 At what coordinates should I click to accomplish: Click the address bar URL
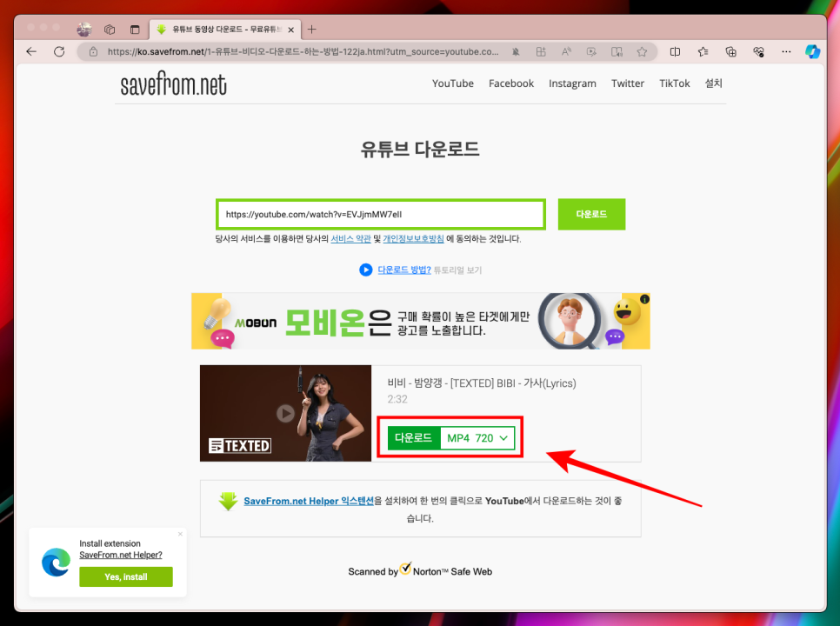pyautogui.click(x=303, y=52)
